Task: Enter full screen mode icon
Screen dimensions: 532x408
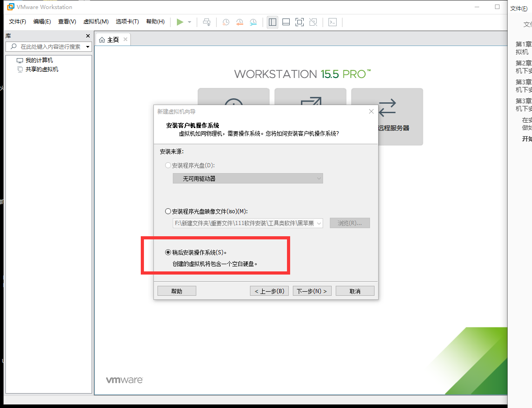Action: pos(300,22)
